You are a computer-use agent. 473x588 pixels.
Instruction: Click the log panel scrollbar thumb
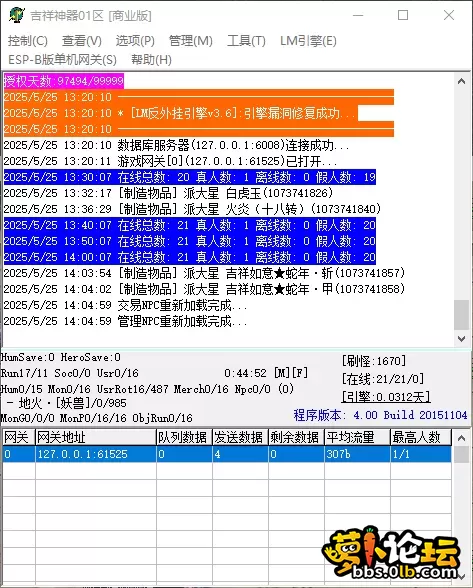click(461, 315)
